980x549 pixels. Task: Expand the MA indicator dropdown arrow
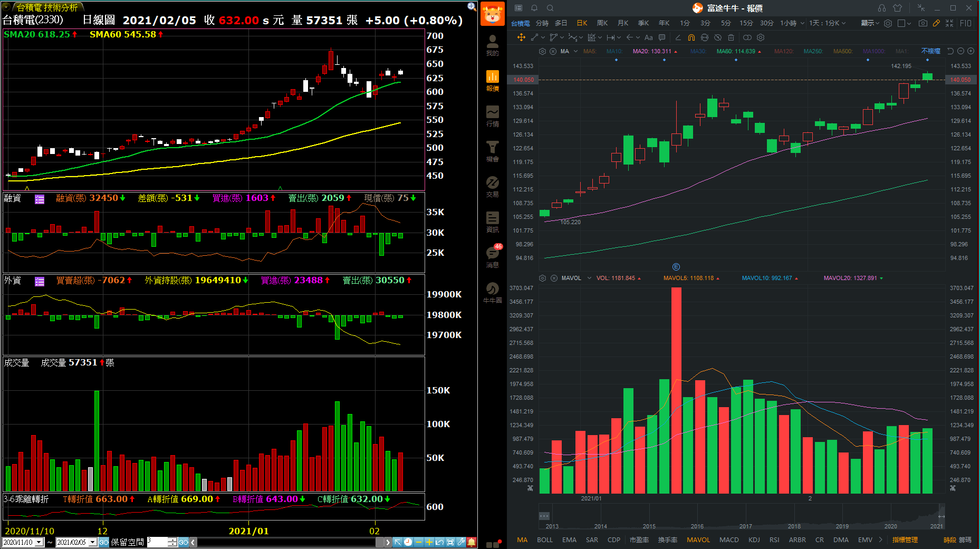[x=575, y=51]
